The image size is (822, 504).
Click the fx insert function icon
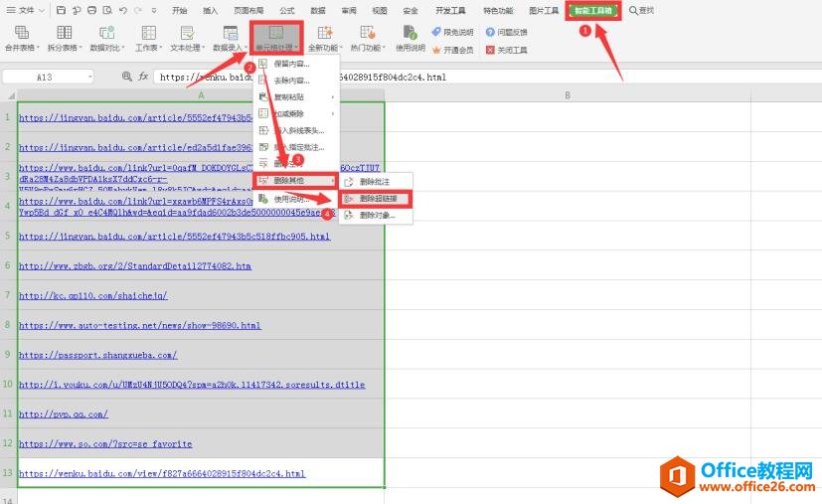(x=143, y=76)
